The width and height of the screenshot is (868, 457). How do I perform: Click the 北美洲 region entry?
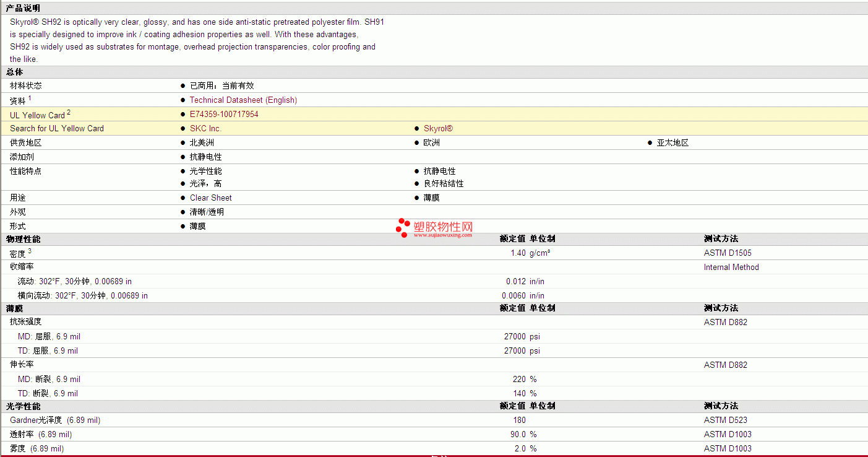(x=202, y=142)
